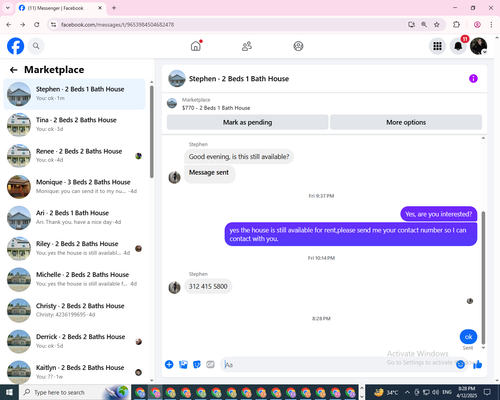This screenshot has width=500, height=400.
Task: Open the Friends icon in top navigation
Action: point(247,46)
